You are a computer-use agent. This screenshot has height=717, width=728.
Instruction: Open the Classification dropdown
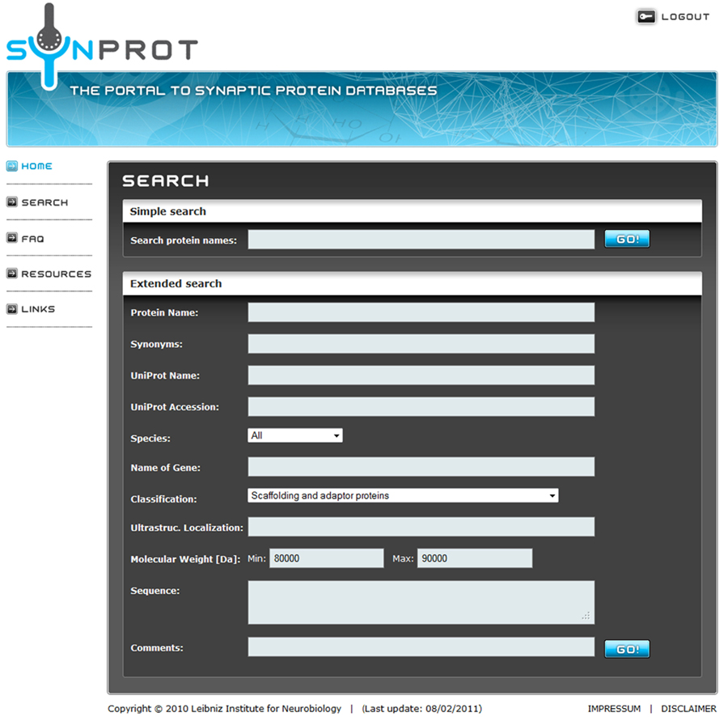[403, 495]
